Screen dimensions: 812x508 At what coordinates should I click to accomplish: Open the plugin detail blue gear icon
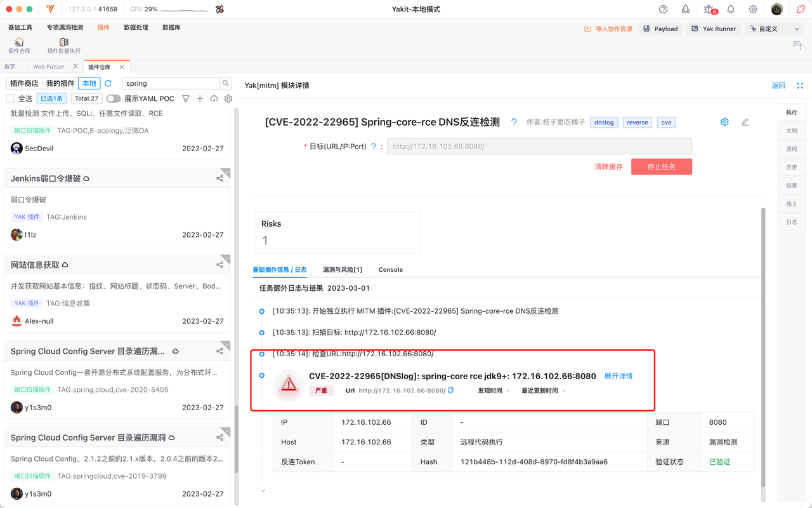point(724,122)
